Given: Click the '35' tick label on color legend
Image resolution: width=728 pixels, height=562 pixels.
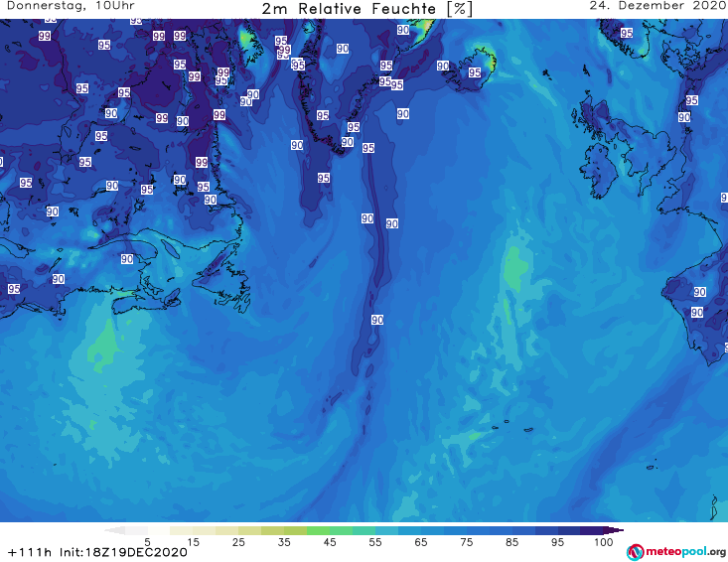Looking at the screenshot, I should (x=284, y=542).
